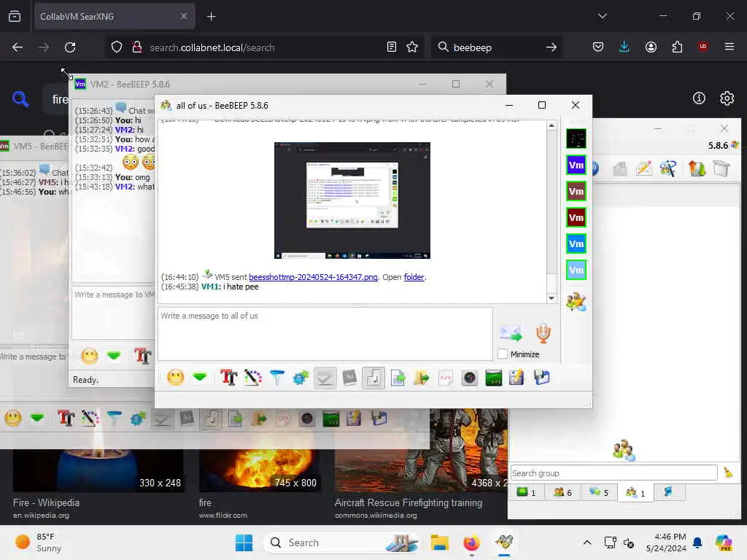
Task: Click the send message envelope arrow button
Action: pos(511,332)
